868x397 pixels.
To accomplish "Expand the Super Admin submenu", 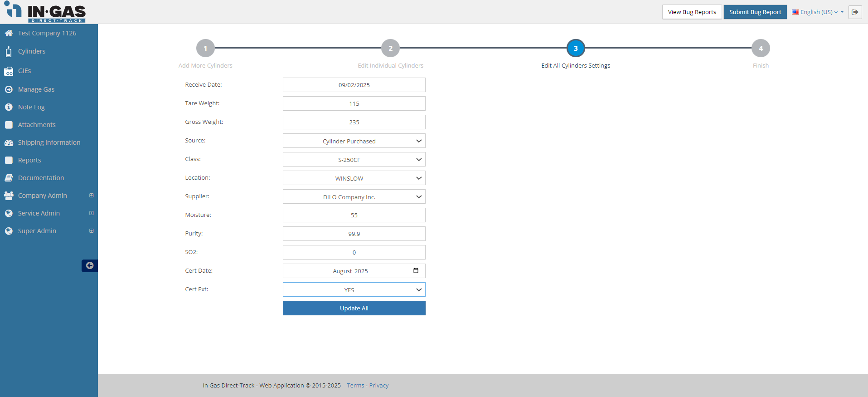I will pos(92,231).
